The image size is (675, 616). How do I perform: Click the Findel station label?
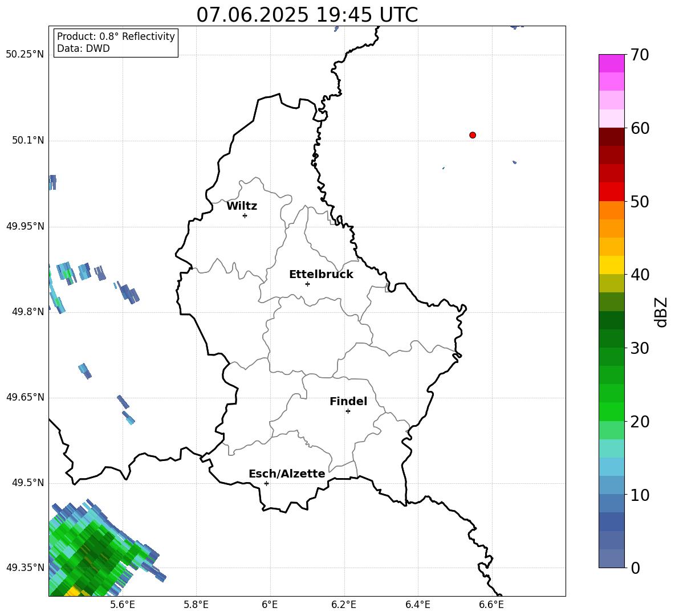(x=348, y=401)
